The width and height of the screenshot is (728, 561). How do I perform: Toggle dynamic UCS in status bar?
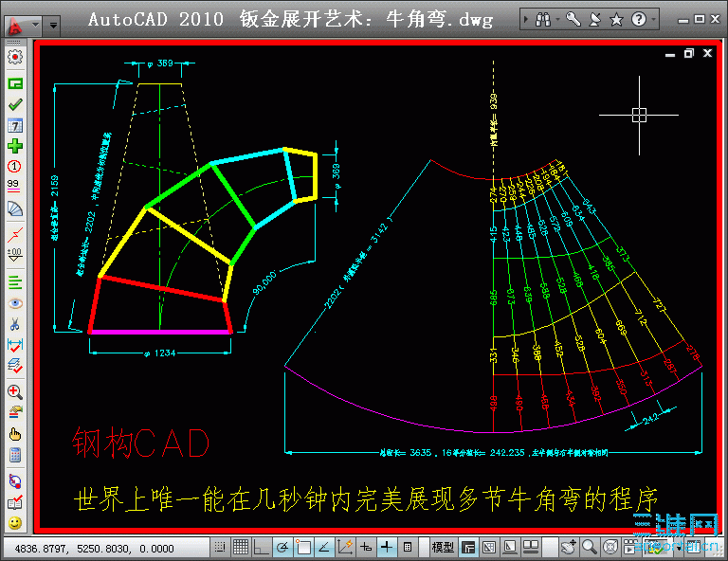pyautogui.click(x=345, y=548)
